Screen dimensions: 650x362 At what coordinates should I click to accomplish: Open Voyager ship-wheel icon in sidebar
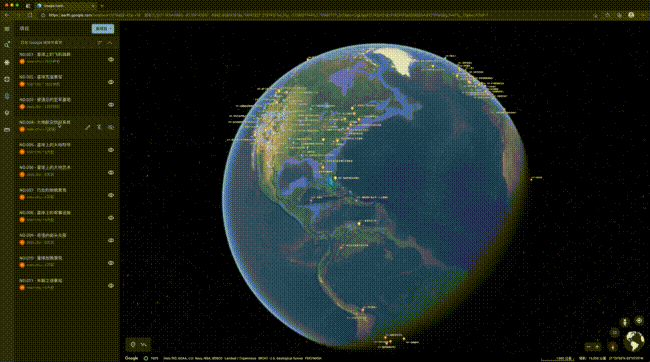click(7, 62)
